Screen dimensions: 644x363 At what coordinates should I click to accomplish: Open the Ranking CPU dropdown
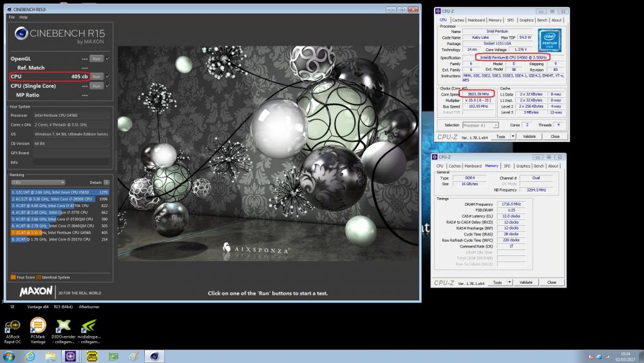38,182
